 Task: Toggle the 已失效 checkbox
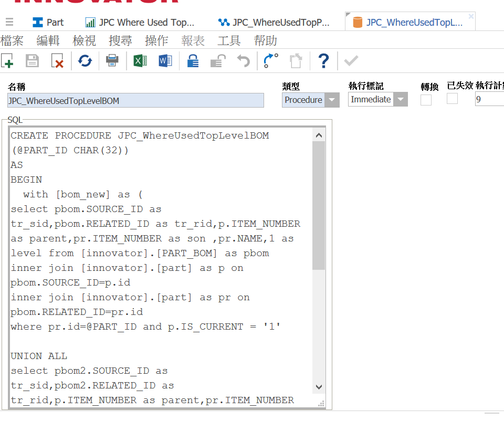coord(452,98)
